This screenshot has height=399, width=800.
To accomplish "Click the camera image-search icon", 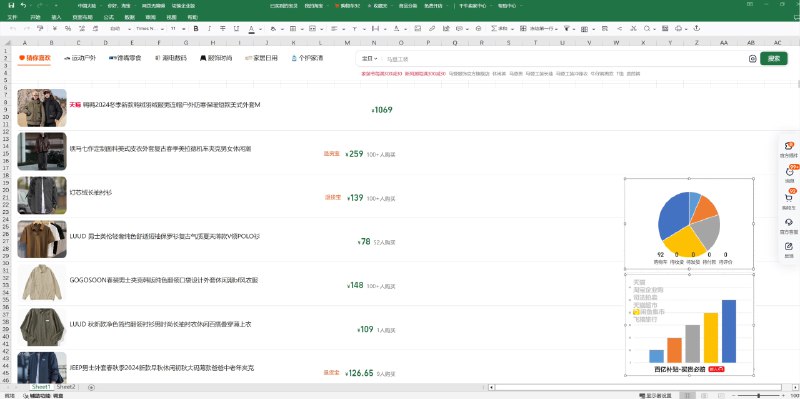I will click(x=752, y=59).
